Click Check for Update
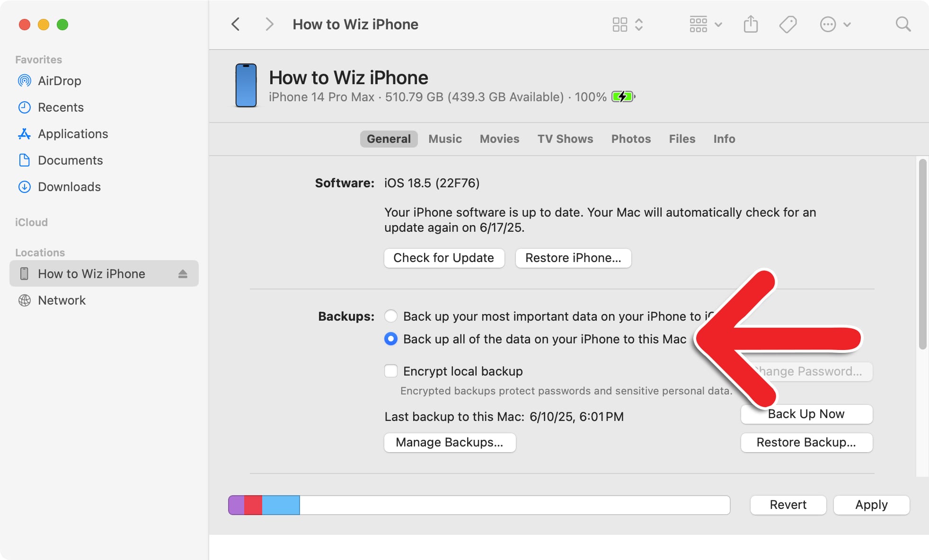The width and height of the screenshot is (929, 560). (444, 258)
